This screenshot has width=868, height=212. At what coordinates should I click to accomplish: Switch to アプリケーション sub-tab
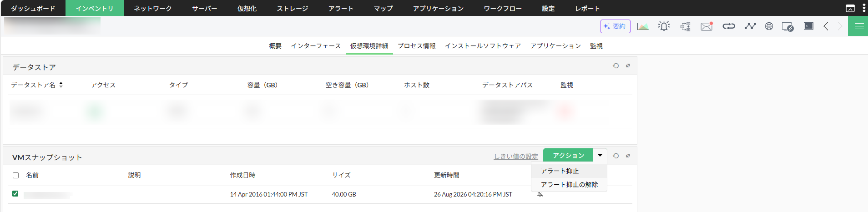tap(555, 46)
